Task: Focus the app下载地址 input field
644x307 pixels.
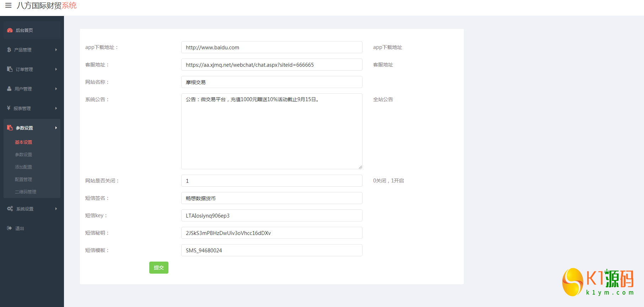Action: pyautogui.click(x=272, y=47)
